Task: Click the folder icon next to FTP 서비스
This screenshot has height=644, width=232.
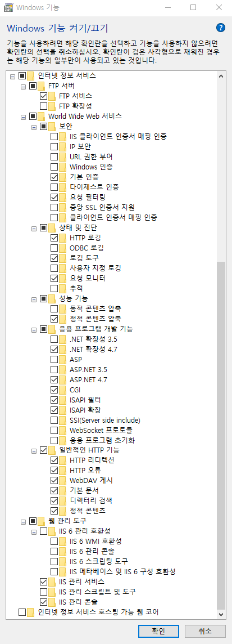Action: tap(52, 96)
